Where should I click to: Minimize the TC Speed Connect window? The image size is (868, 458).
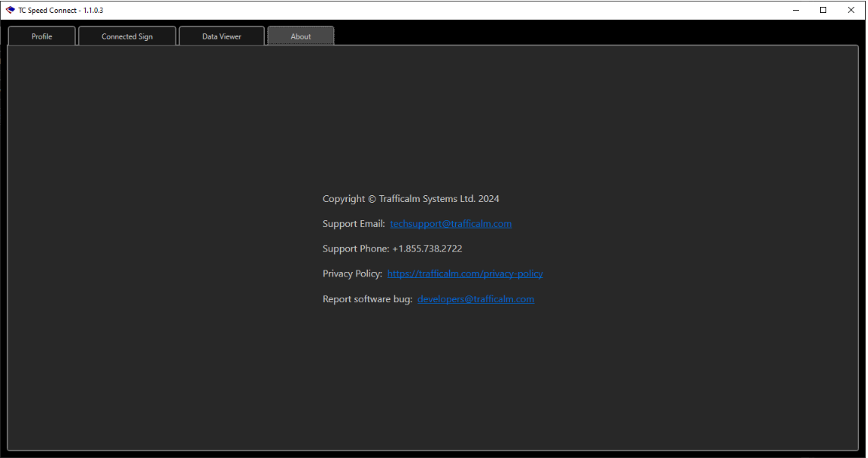[x=796, y=10]
